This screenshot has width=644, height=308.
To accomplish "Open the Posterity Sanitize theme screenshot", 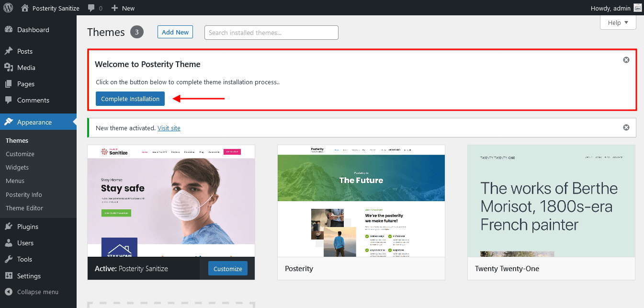I will click(x=171, y=201).
